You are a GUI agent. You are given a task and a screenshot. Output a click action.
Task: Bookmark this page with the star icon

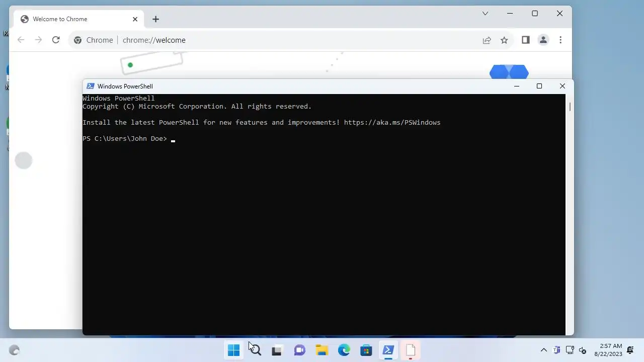(504, 40)
